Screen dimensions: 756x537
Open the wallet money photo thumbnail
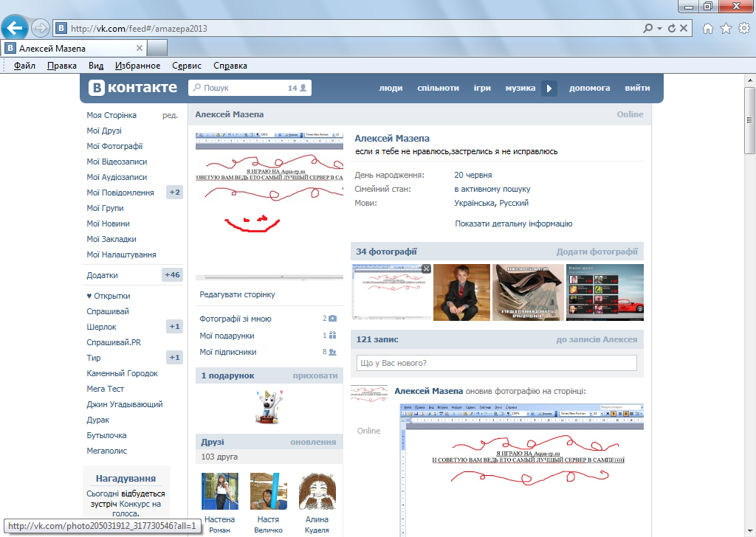pyautogui.click(x=528, y=292)
